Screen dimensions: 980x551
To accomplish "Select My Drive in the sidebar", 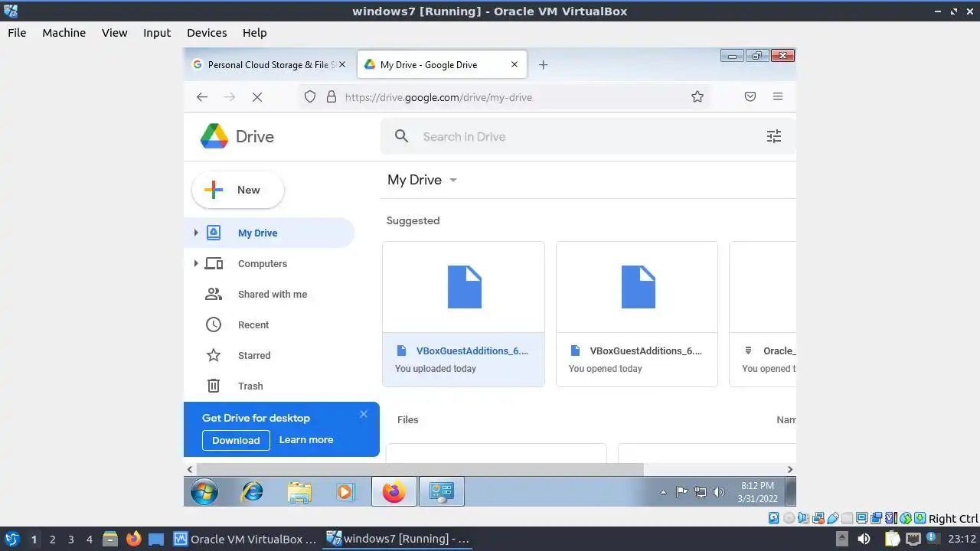I will point(269,233).
